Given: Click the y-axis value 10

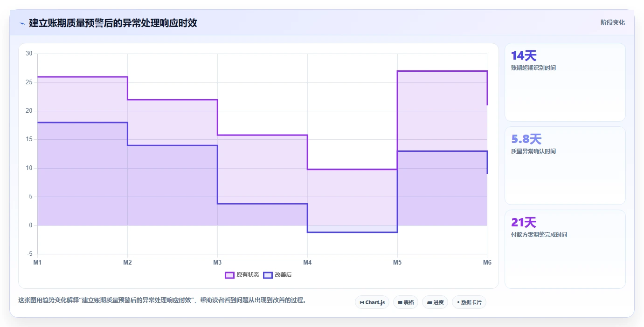Looking at the screenshot, I should tap(29, 168).
